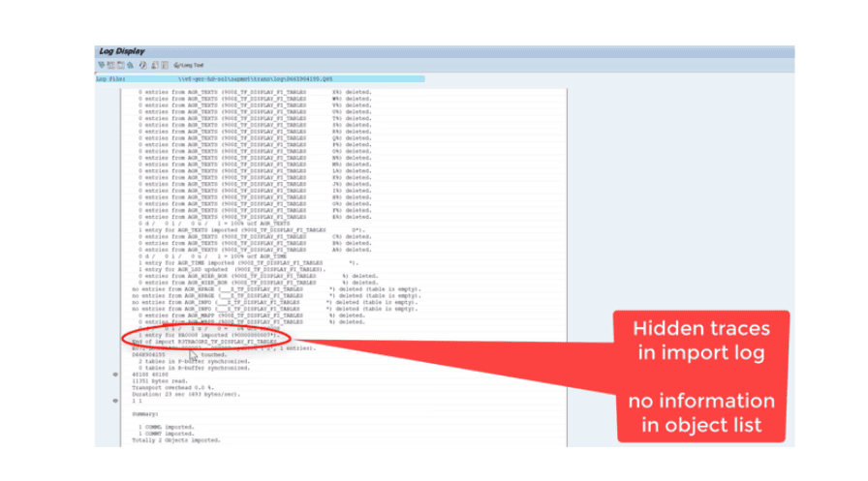Viewport: 868px width, 481px height.
Task: Click the line '1 entry for AGR_TIME imported'
Action: pyautogui.click(x=248, y=263)
